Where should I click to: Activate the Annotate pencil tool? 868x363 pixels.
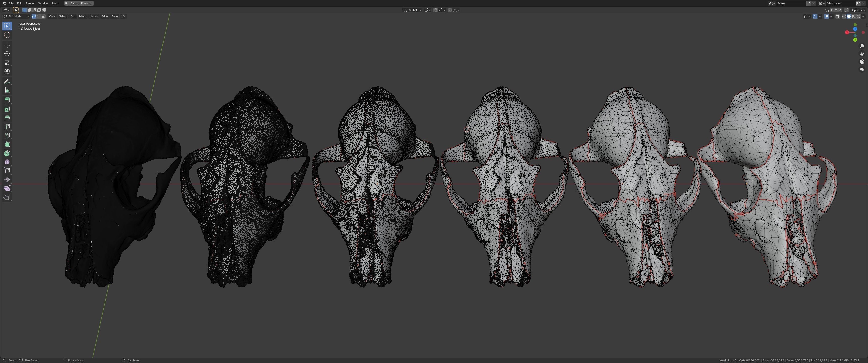(7, 82)
